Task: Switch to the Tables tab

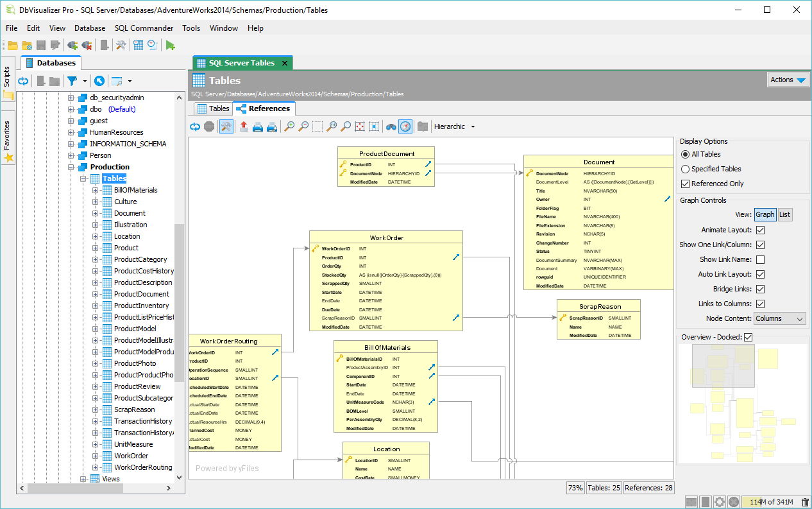Action: coord(212,108)
